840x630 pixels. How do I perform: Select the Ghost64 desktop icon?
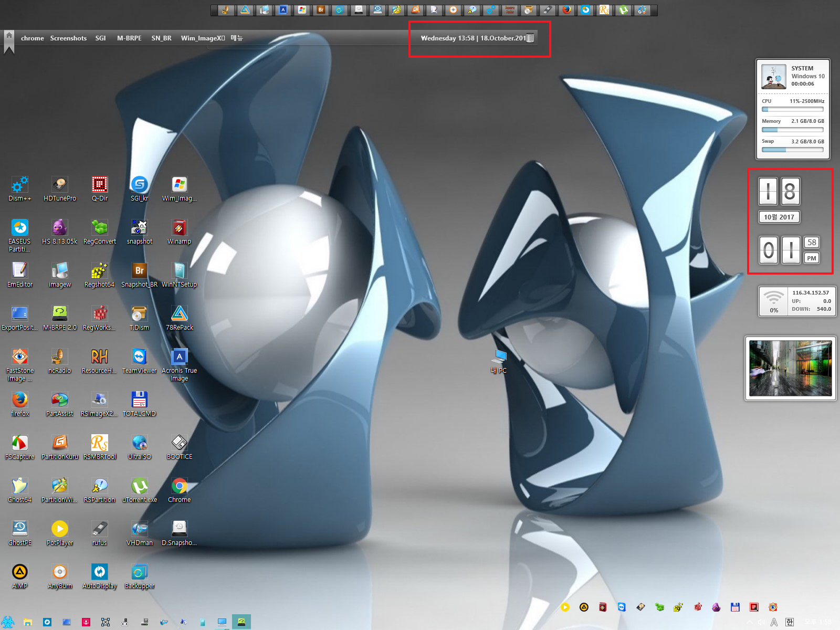pyautogui.click(x=20, y=490)
